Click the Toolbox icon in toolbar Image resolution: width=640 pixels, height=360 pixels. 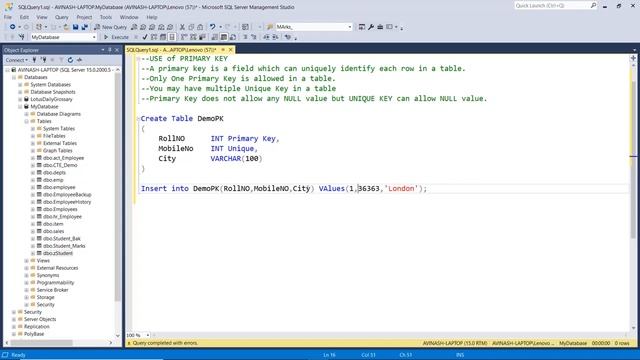point(380,27)
